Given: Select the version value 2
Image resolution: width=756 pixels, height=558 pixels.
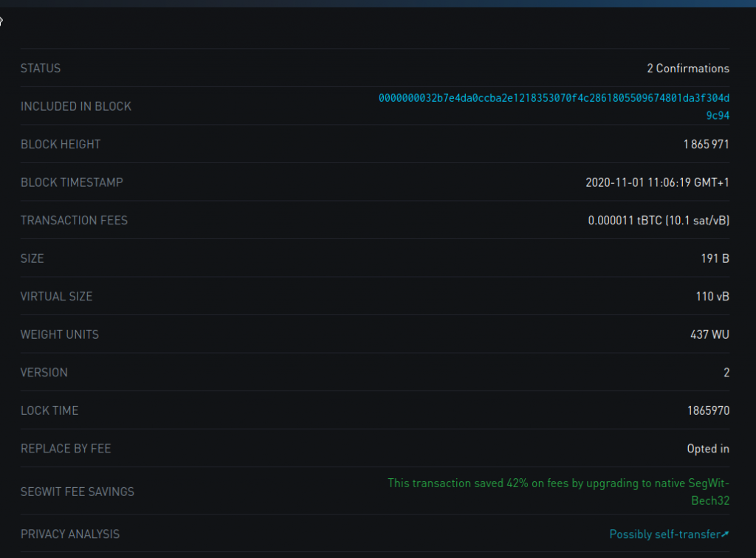Looking at the screenshot, I should (x=726, y=373).
